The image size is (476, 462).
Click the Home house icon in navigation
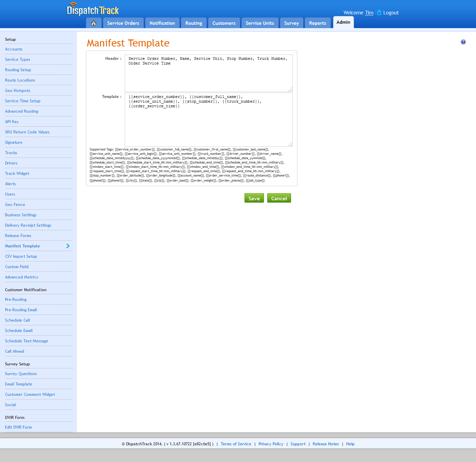point(94,23)
